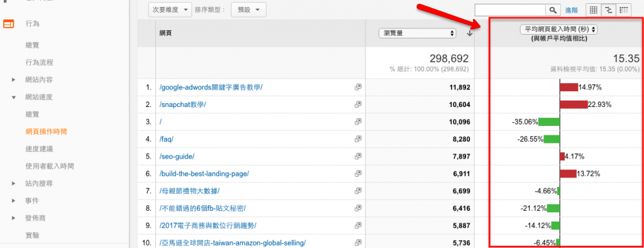Sort by 瀏覽量 descending arrow
This screenshot has height=248, width=644.
(469, 34)
